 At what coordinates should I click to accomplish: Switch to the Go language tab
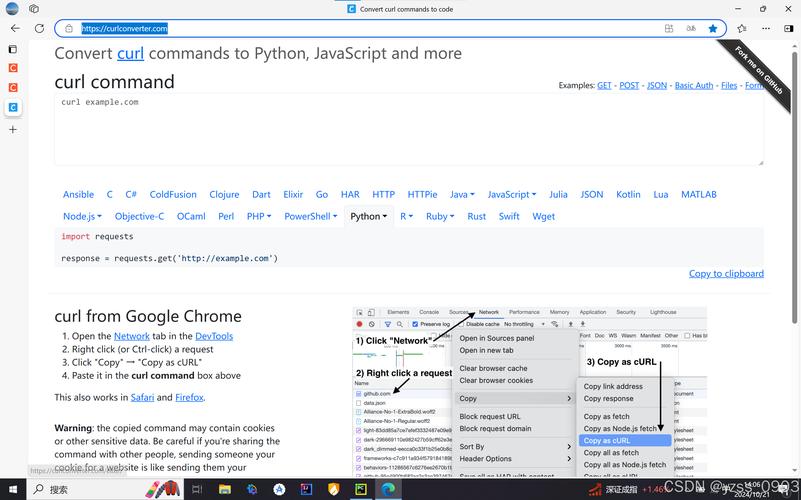[321, 195]
